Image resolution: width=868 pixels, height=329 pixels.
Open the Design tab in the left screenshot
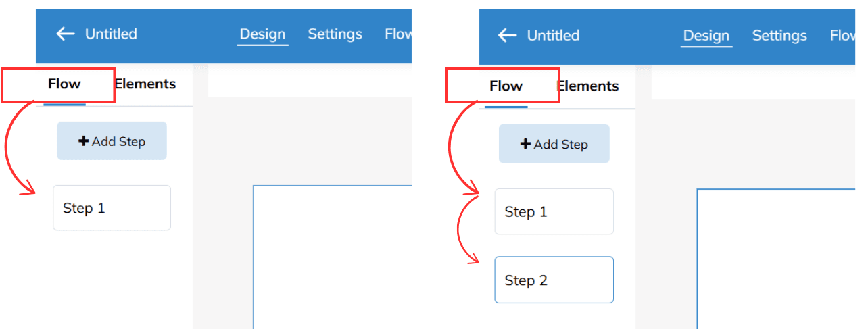262,34
